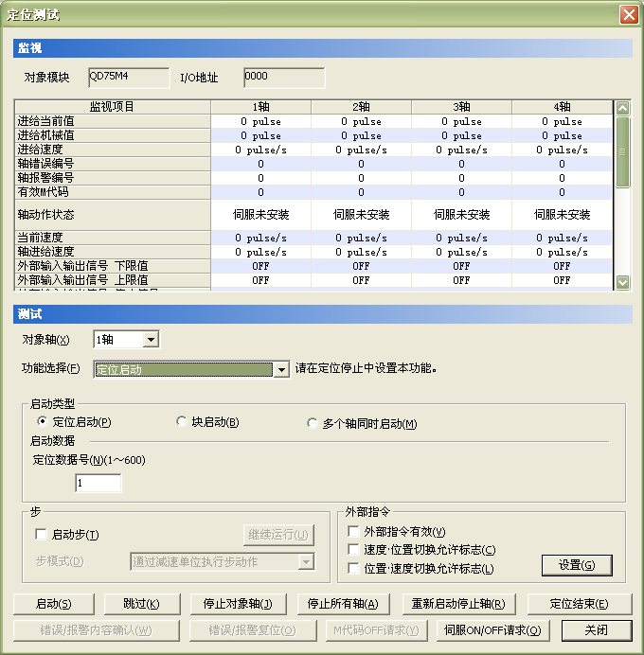Image resolution: width=644 pixels, height=655 pixels.
Task: Enable the 启动步(T) checkbox
Action: click(x=41, y=535)
